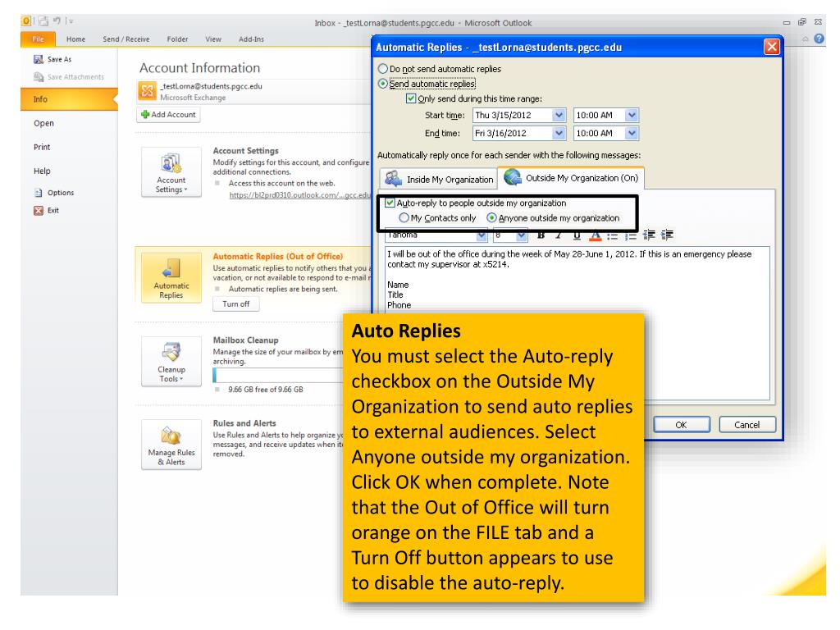Viewport: 840px width, 630px height.
Task: Apply underline formatting to reply text
Action: click(577, 235)
